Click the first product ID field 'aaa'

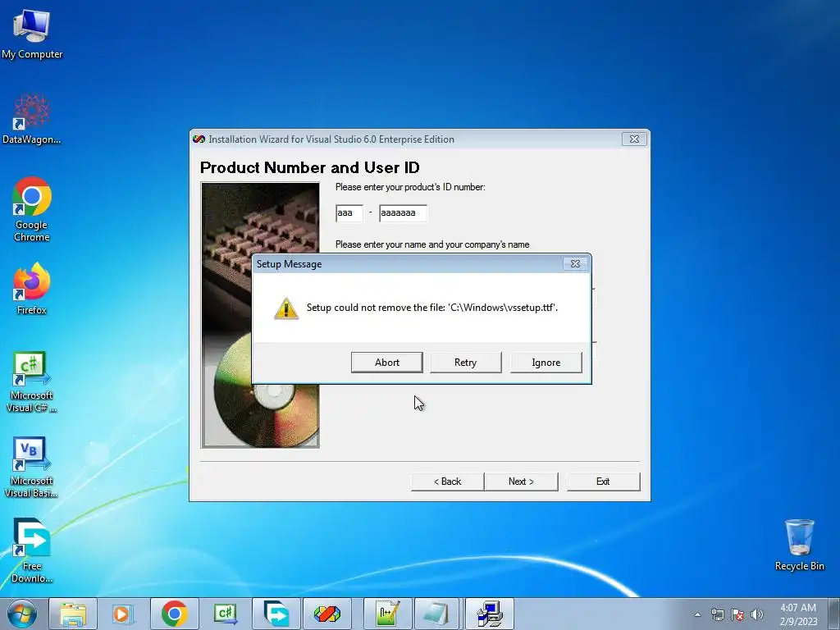(349, 212)
